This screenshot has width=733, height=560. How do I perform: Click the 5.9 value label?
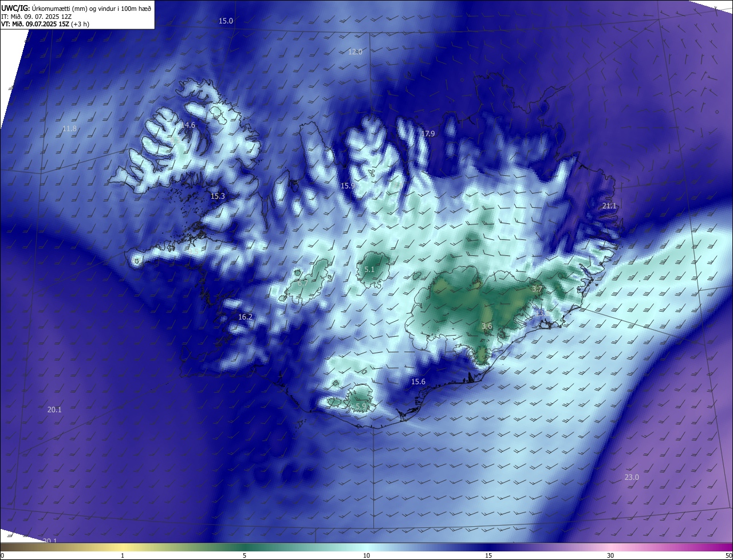click(x=361, y=406)
